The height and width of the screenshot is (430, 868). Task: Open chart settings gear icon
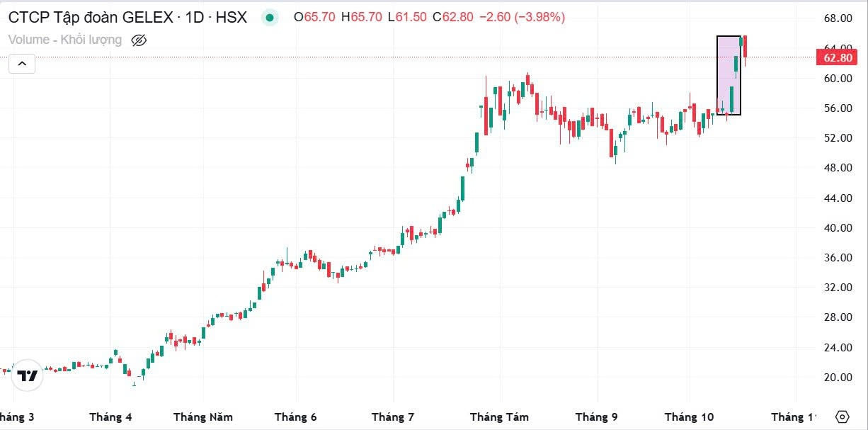(842, 417)
